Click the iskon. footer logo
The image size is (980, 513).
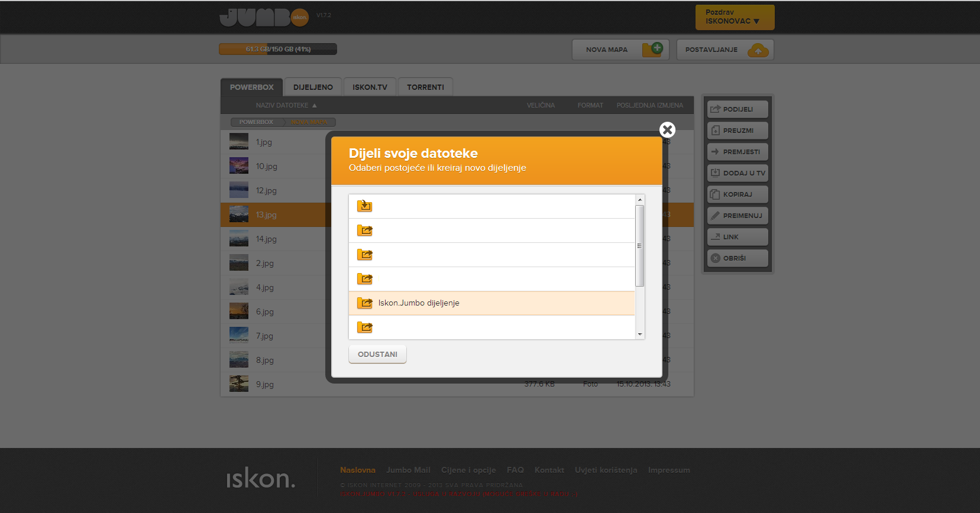[x=261, y=478]
